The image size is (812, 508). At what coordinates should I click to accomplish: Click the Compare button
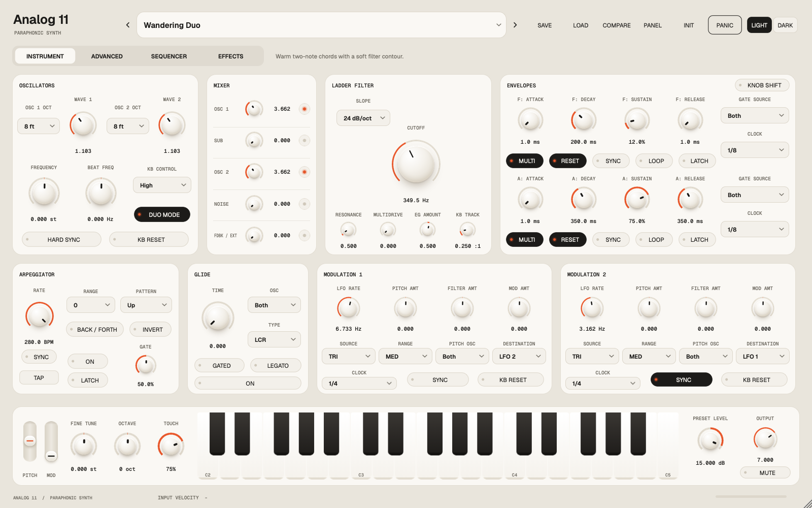[x=617, y=25]
